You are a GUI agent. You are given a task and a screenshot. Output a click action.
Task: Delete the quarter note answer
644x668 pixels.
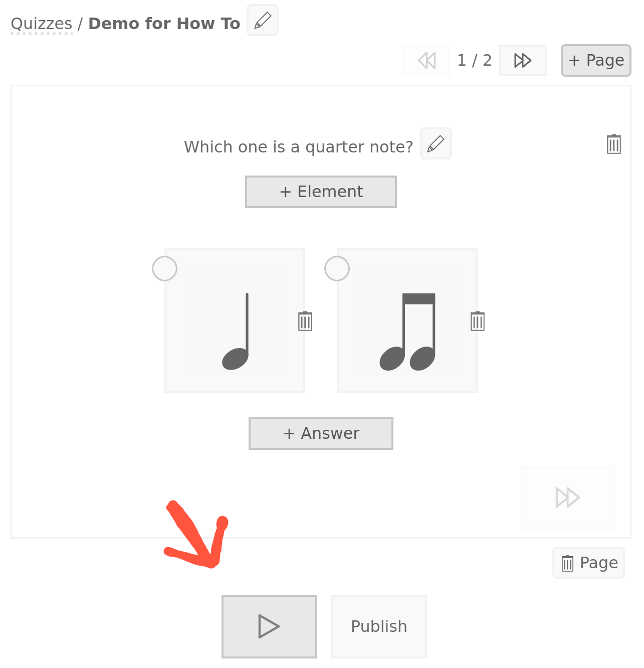click(x=305, y=321)
